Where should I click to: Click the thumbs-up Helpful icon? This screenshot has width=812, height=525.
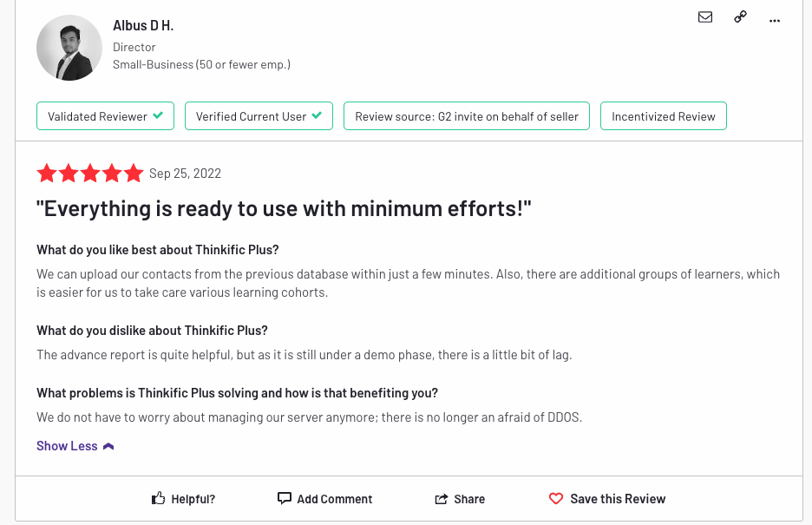pyautogui.click(x=158, y=498)
